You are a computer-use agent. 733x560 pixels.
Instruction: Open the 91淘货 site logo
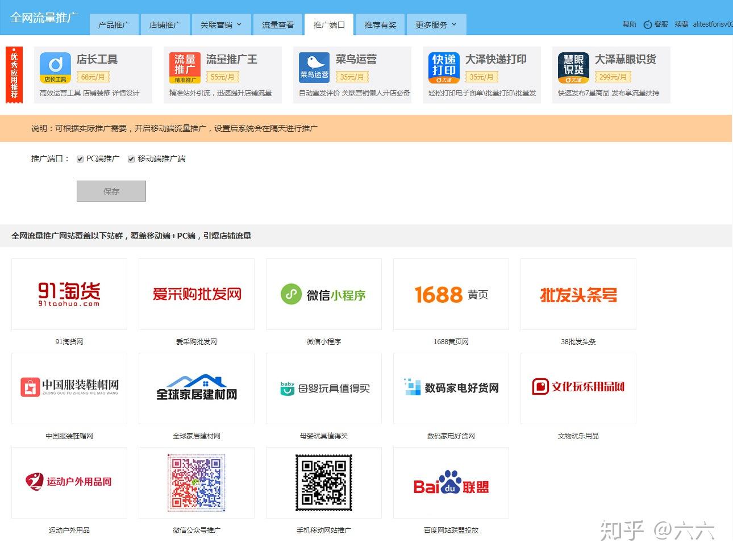tap(69, 294)
